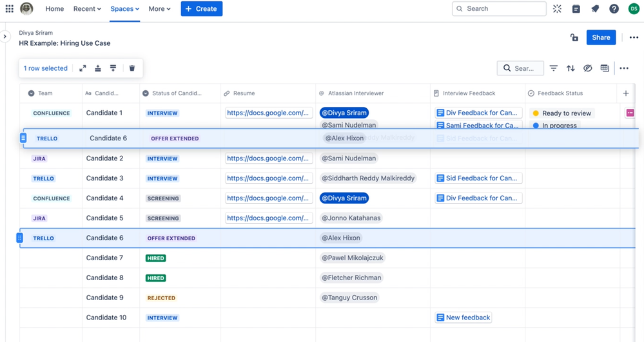Open the Atlassian Intelligence sparkle icon

point(557,8)
